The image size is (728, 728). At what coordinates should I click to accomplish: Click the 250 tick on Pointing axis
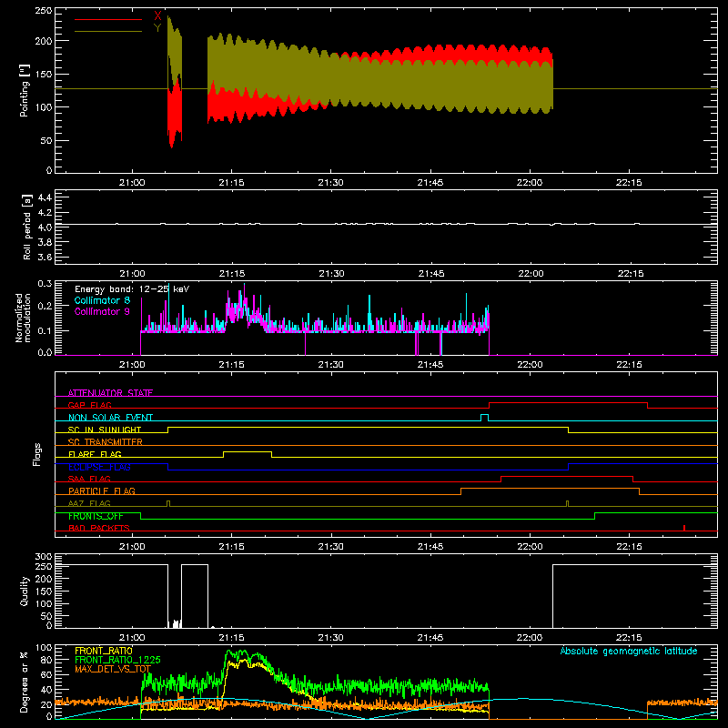44,11
